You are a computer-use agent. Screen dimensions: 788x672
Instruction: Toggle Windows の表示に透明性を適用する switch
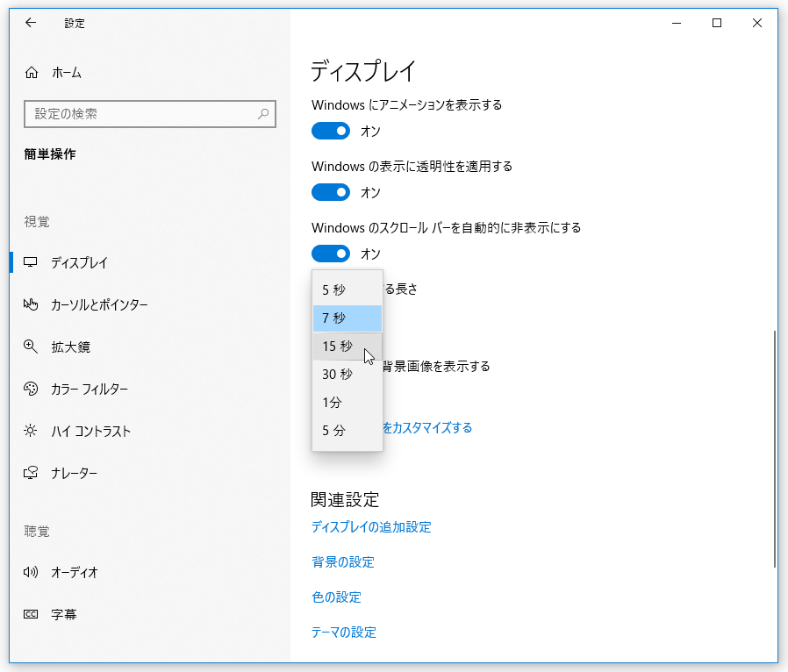pos(331,192)
